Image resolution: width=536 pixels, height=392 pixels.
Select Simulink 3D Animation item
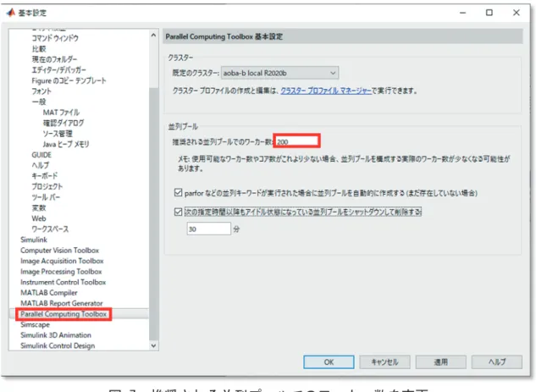pos(56,335)
